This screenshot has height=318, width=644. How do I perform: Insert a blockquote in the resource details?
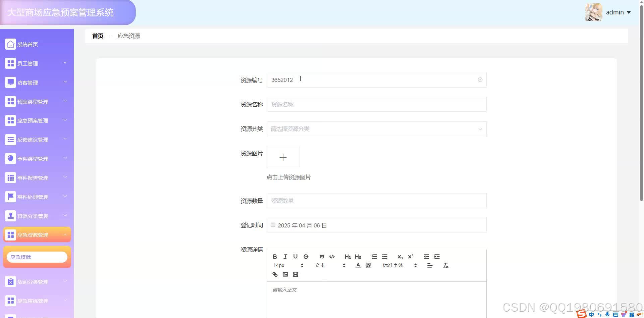click(x=322, y=257)
